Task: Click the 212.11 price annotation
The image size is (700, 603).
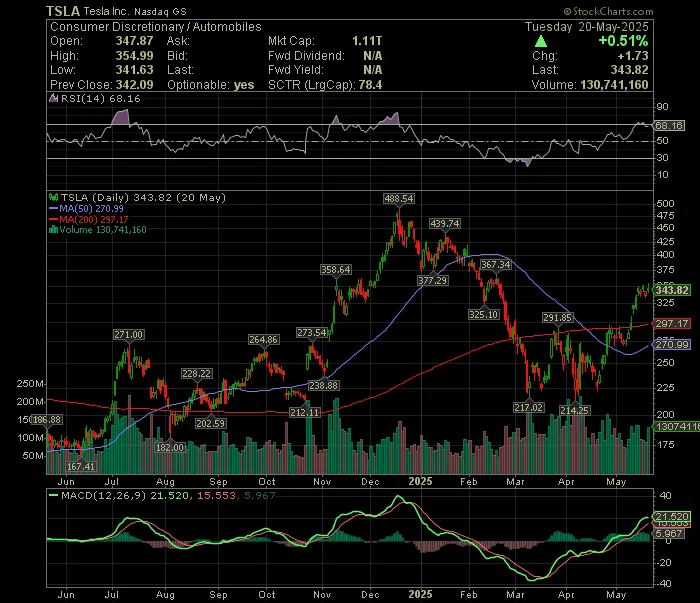Action: click(305, 412)
